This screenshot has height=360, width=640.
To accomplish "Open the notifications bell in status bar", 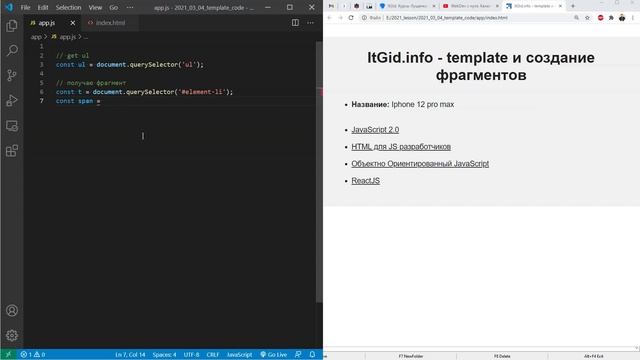I will pos(312,355).
